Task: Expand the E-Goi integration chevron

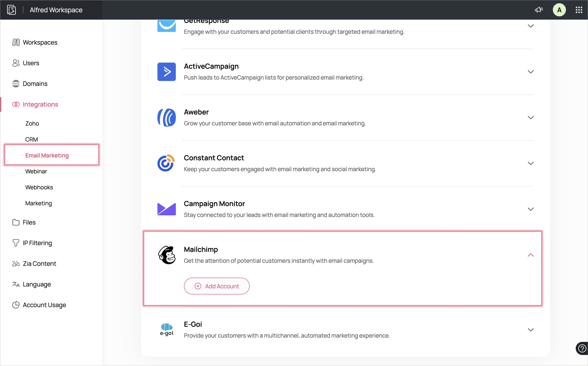Action: [530, 330]
